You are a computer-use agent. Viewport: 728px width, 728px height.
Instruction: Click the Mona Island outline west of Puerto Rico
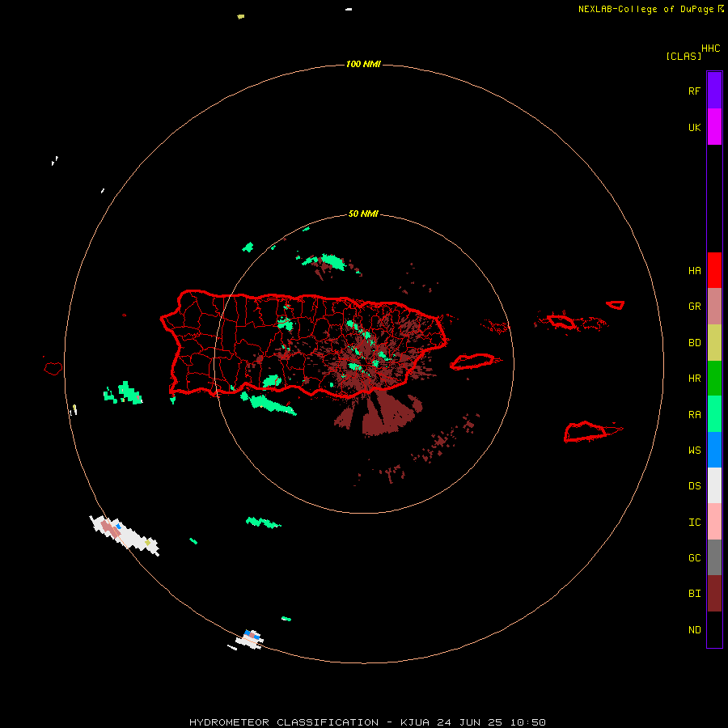53,369
